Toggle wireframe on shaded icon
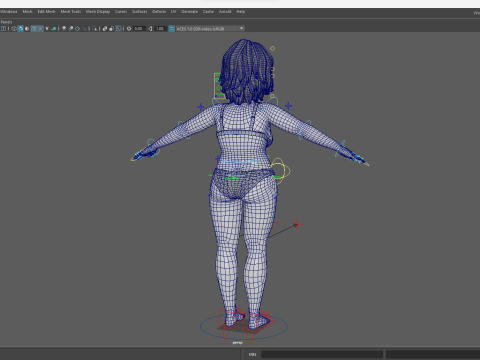The width and height of the screenshot is (480, 360). click(x=34, y=29)
